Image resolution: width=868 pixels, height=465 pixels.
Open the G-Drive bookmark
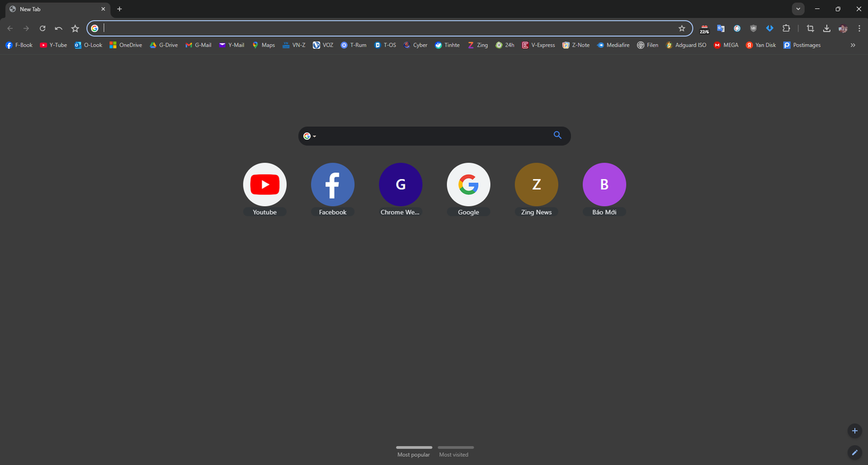pyautogui.click(x=163, y=45)
